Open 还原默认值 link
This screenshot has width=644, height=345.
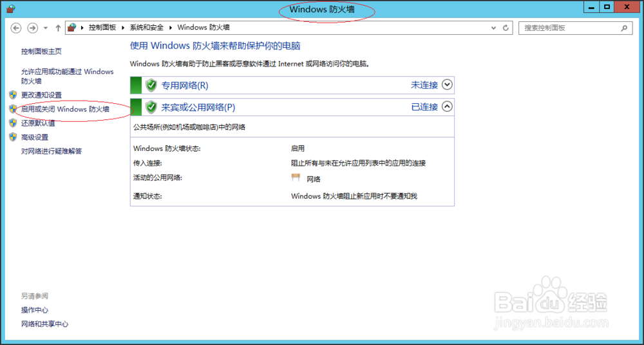[38, 123]
